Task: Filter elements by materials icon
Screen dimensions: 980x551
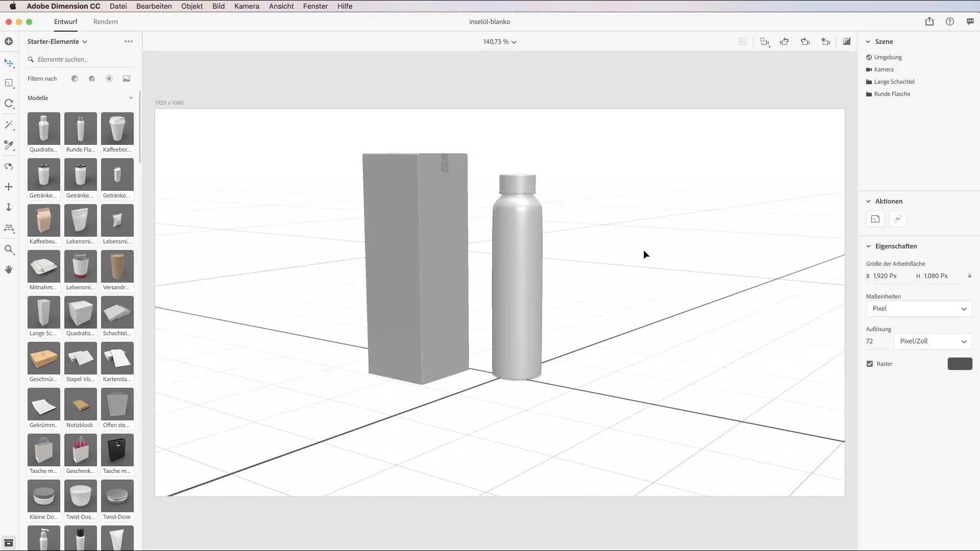Action: coord(92,79)
